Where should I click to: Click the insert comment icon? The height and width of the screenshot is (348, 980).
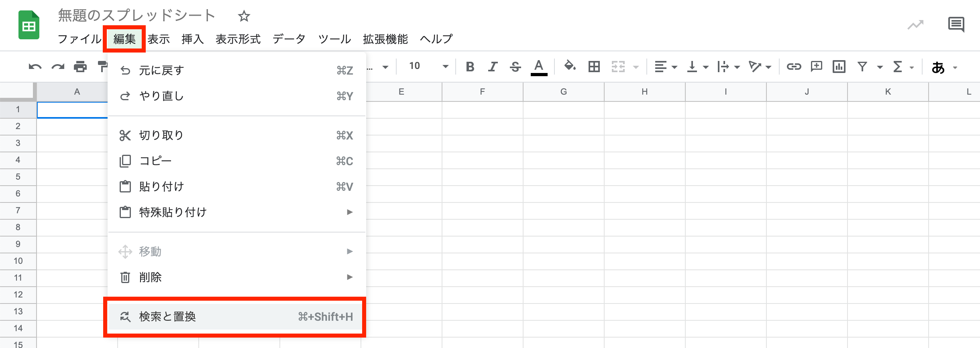pos(816,67)
